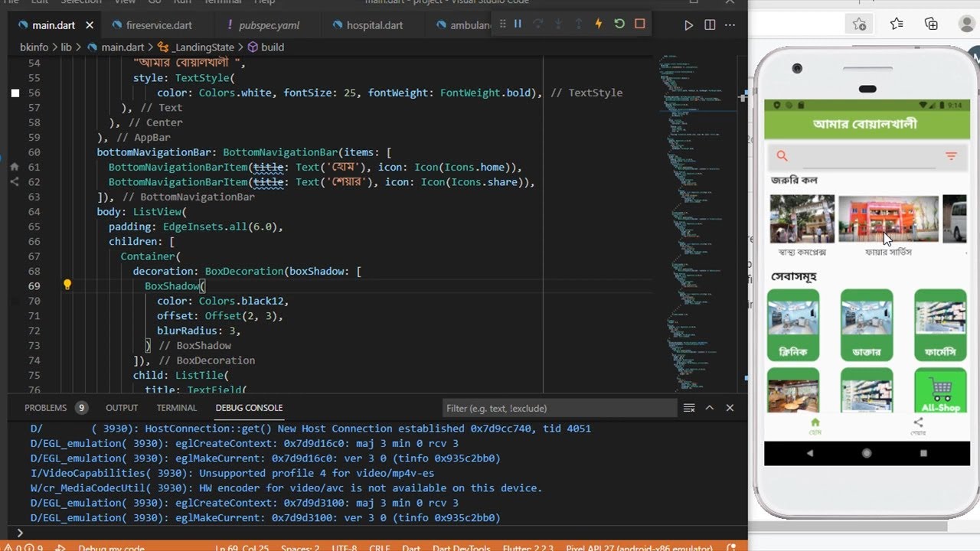Viewport: 980px width, 551px height.
Task: Open the editor More Actions ellipsis
Action: point(730,25)
